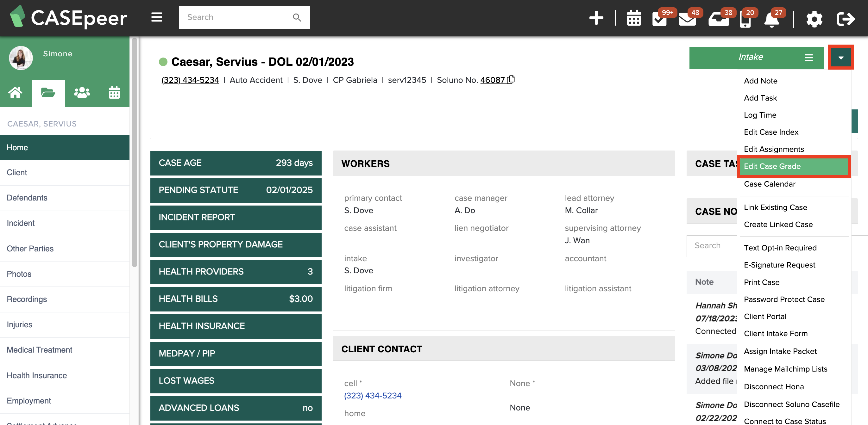The height and width of the screenshot is (425, 868).
Task: Open the calendar icon in top bar
Action: click(634, 18)
